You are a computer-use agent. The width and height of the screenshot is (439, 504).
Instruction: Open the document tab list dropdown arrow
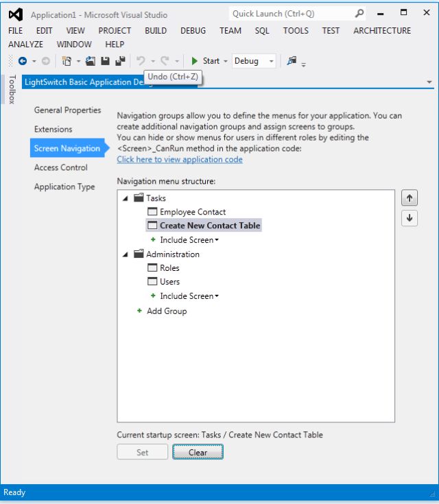pyautogui.click(x=429, y=82)
